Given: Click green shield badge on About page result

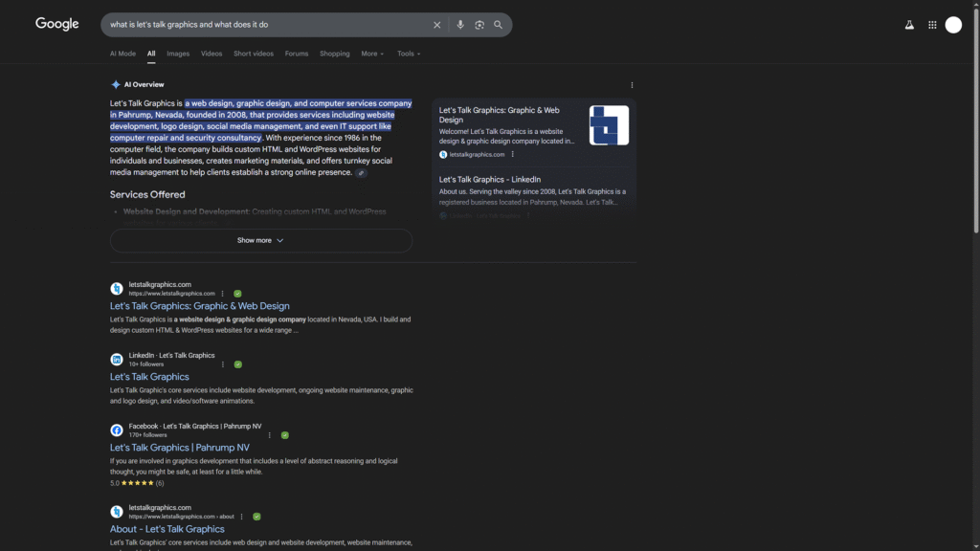Looking at the screenshot, I should 256,517.
